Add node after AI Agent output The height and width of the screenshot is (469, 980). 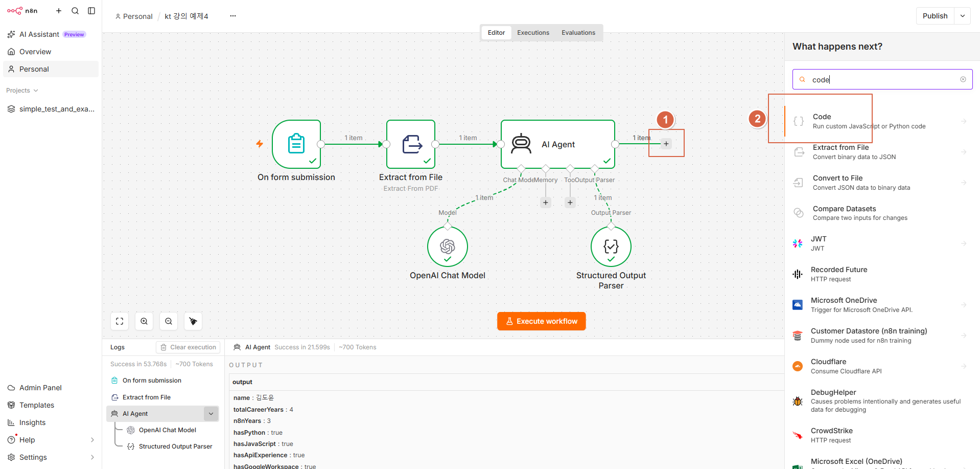click(666, 144)
